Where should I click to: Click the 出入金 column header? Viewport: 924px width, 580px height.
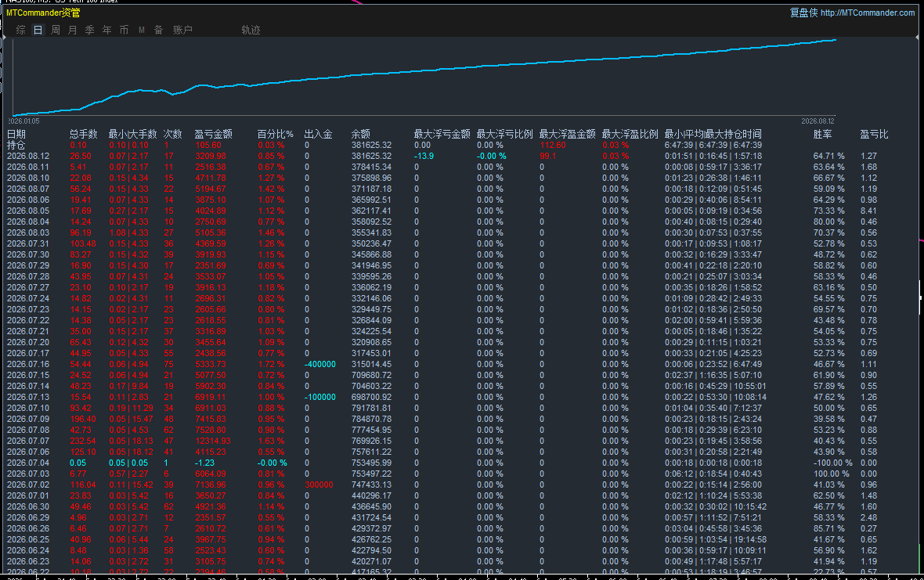point(318,135)
